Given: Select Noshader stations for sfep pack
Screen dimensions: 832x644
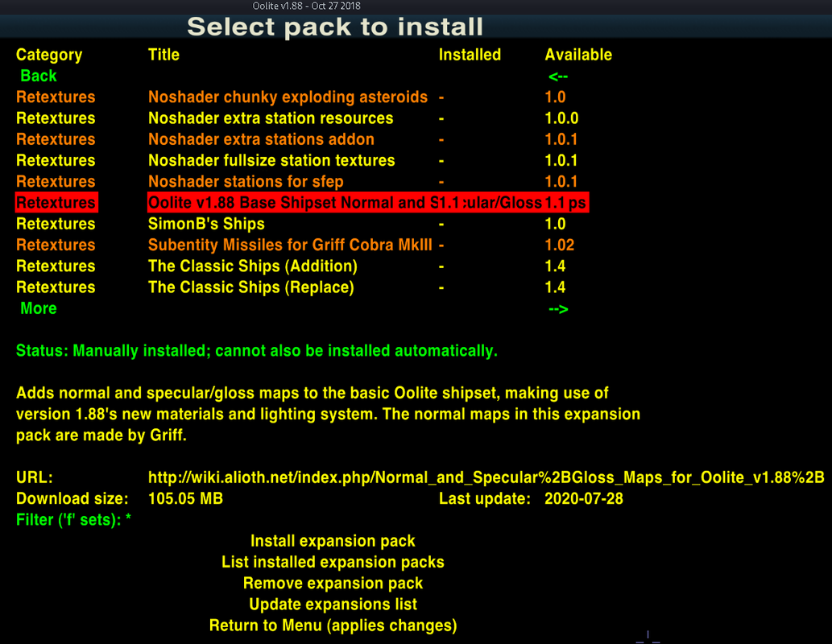Looking at the screenshot, I should click(246, 181).
